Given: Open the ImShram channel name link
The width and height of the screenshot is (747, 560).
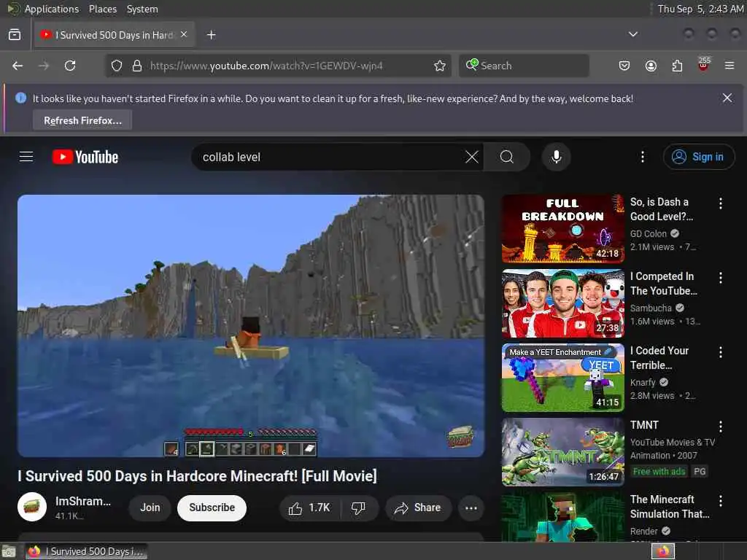Looking at the screenshot, I should pyautogui.click(x=83, y=502).
